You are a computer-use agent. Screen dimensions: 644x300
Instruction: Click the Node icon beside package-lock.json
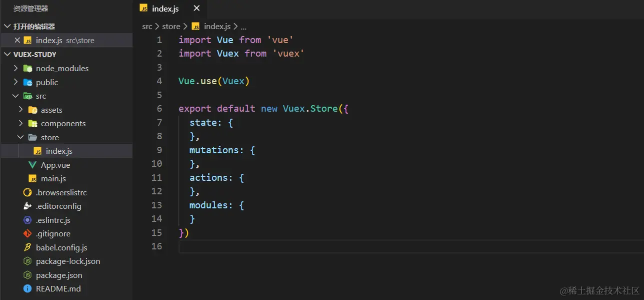[27, 261]
